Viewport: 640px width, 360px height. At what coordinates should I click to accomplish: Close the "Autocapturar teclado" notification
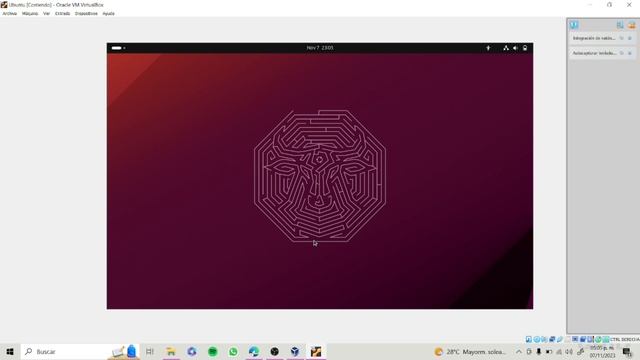click(630, 53)
